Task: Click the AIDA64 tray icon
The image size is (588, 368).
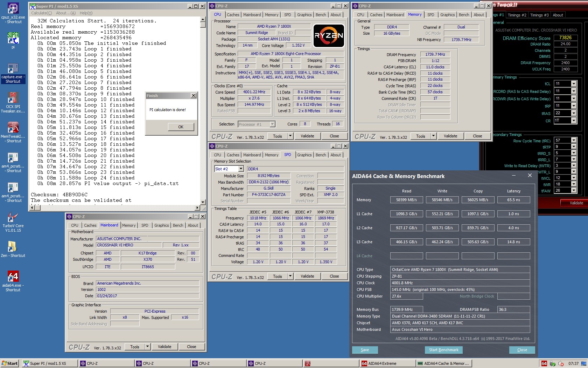Action: click(544, 363)
